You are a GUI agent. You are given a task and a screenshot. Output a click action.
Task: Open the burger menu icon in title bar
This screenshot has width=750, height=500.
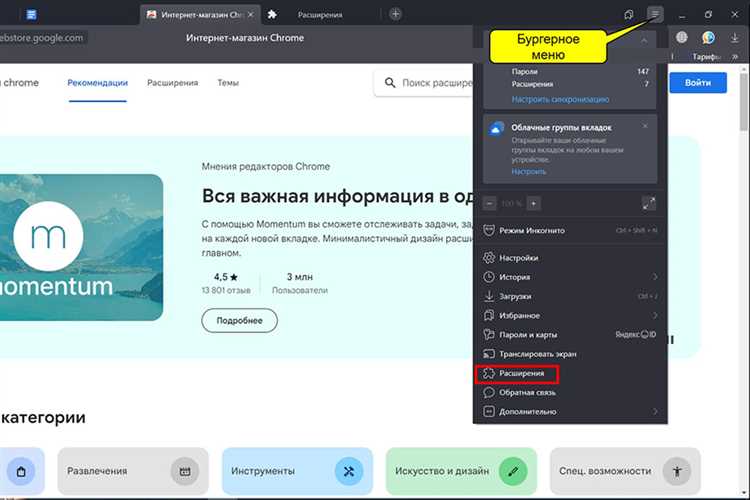point(655,14)
